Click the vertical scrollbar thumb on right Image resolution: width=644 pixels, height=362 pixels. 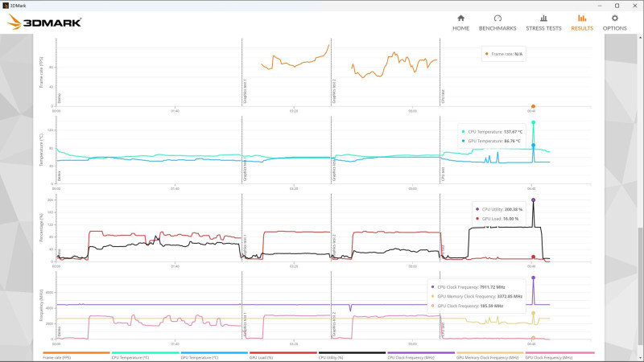click(x=641, y=287)
